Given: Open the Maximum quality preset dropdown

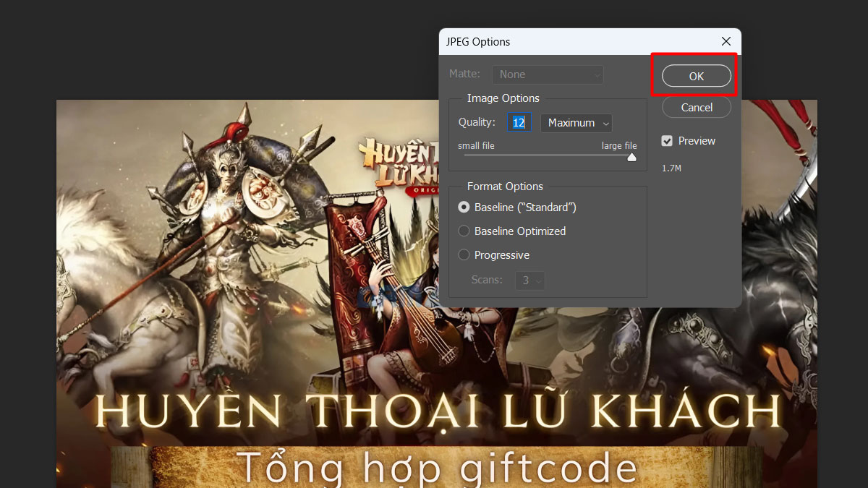Looking at the screenshot, I should pos(576,123).
